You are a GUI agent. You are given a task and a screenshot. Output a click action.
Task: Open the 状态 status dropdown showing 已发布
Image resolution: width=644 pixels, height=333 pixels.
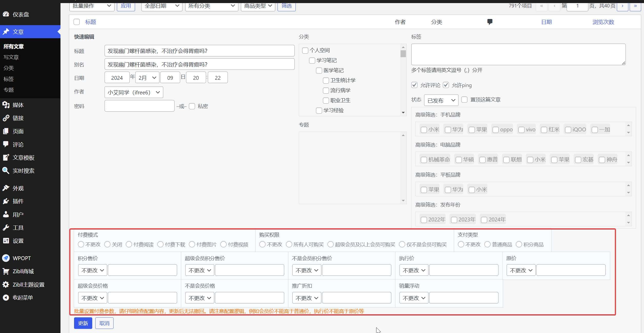[x=441, y=100]
